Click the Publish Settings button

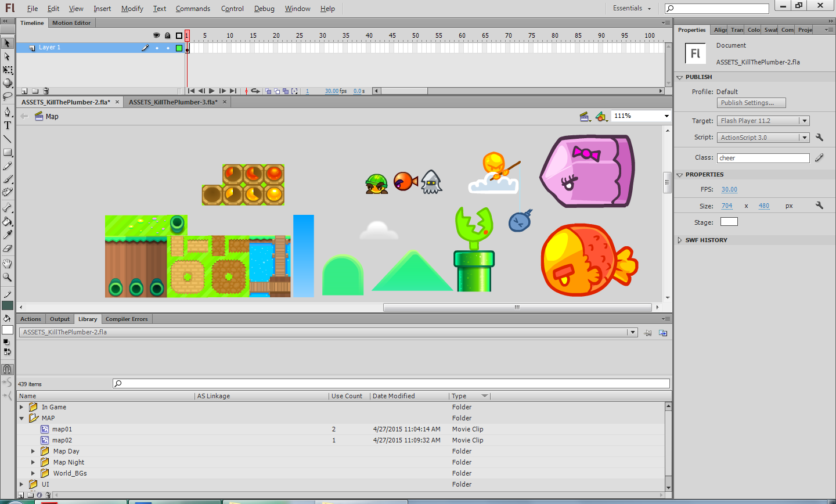pyautogui.click(x=751, y=103)
